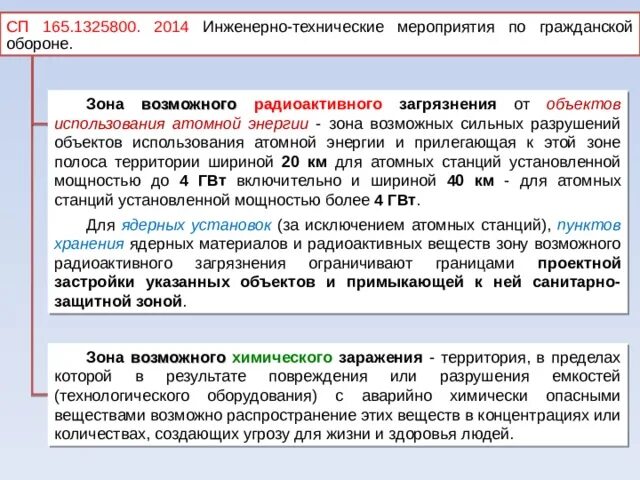Click the bold phrase "защитной зоной"

click(118, 302)
